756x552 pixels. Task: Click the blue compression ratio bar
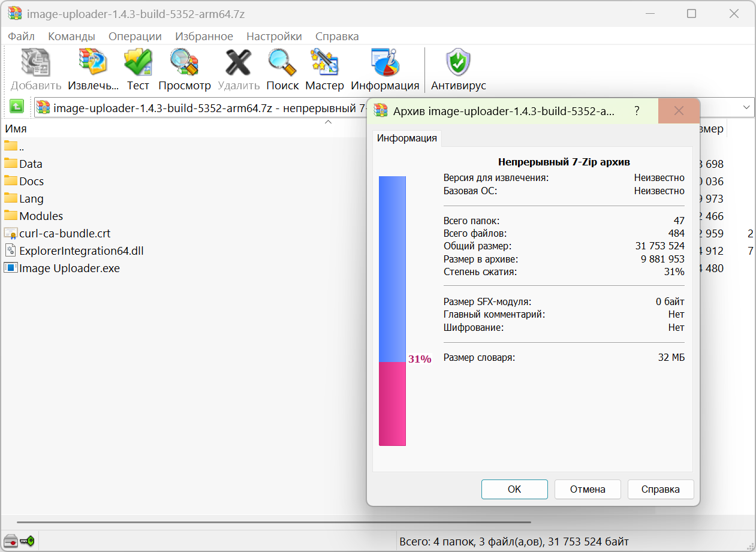click(392, 269)
